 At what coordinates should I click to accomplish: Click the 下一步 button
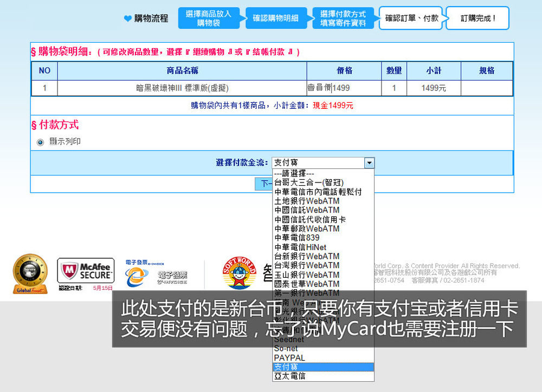click(264, 184)
